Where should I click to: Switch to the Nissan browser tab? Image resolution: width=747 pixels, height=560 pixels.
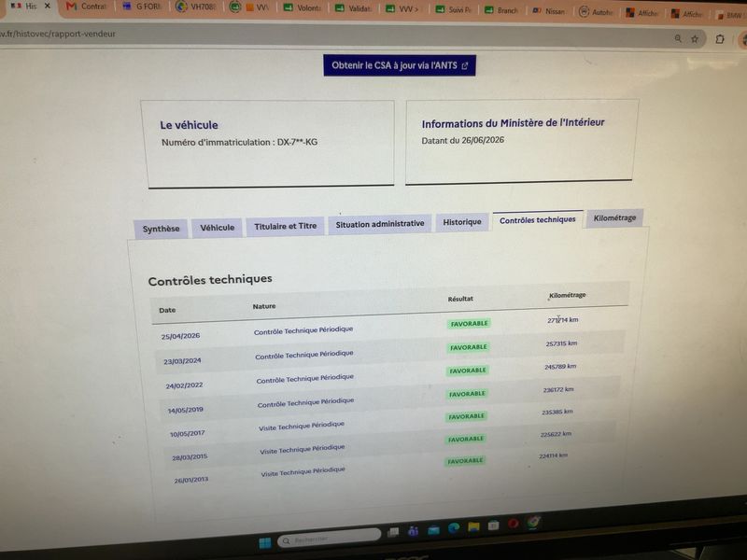[548, 10]
